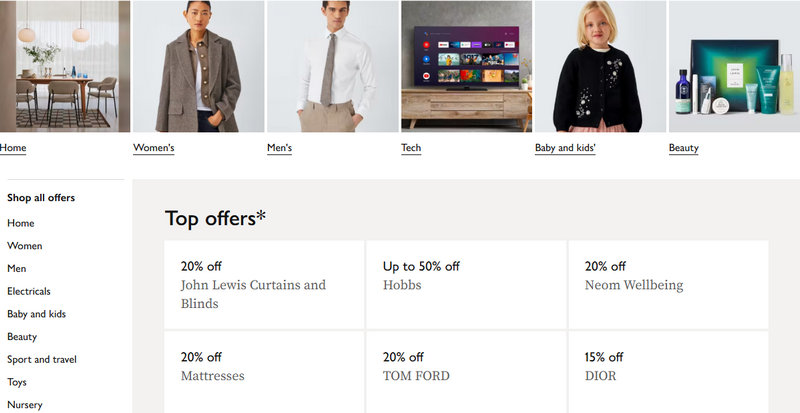The height and width of the screenshot is (413, 800).
Task: Open the 20% off TOM FORD card
Action: tap(466, 372)
